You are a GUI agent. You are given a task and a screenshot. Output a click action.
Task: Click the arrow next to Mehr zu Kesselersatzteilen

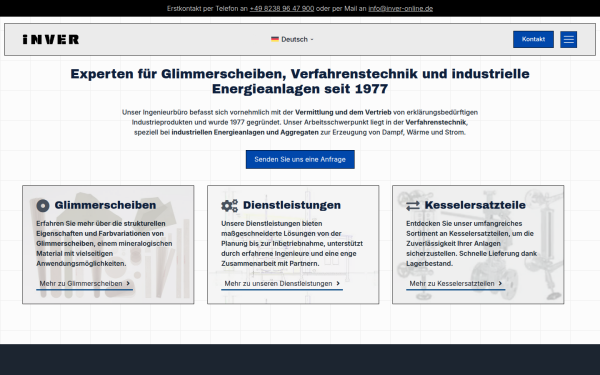click(500, 284)
